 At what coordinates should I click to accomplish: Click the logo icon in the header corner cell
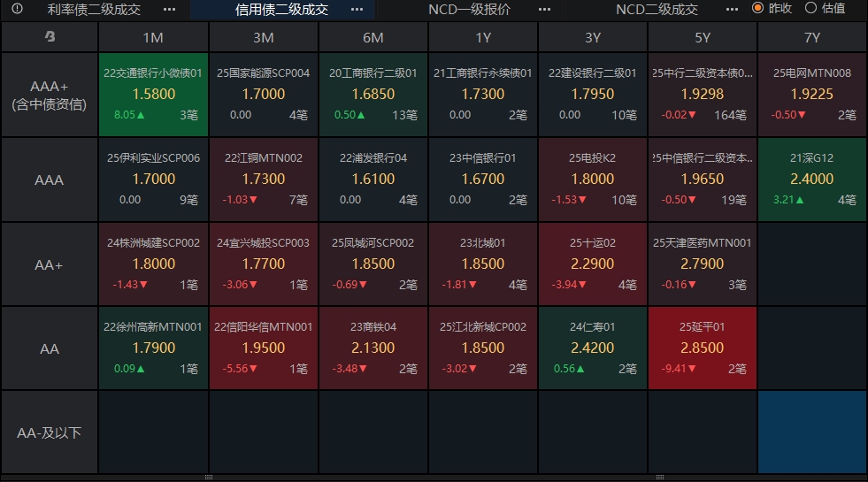click(x=50, y=36)
